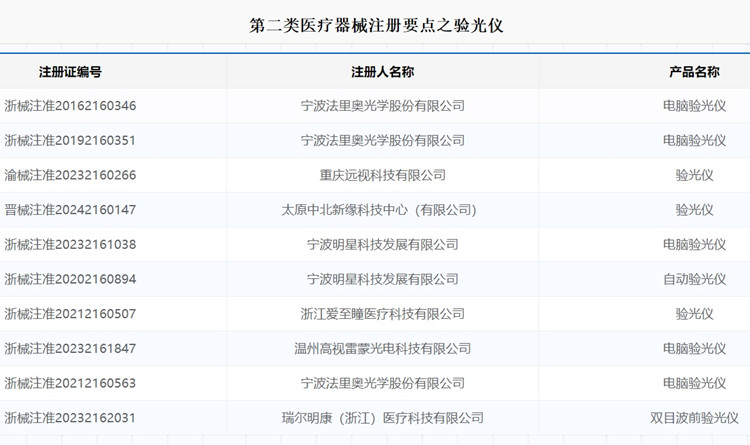Click 宁波明星科技发展有限公司 in row 浙械注准20232161038
Screen dimensions: 750x445
(383, 245)
